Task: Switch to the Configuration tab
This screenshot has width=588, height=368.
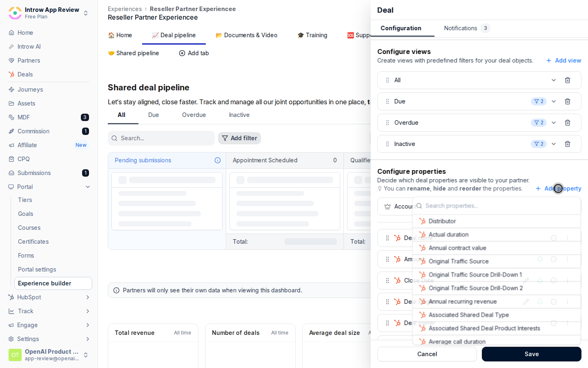Action: [401, 28]
